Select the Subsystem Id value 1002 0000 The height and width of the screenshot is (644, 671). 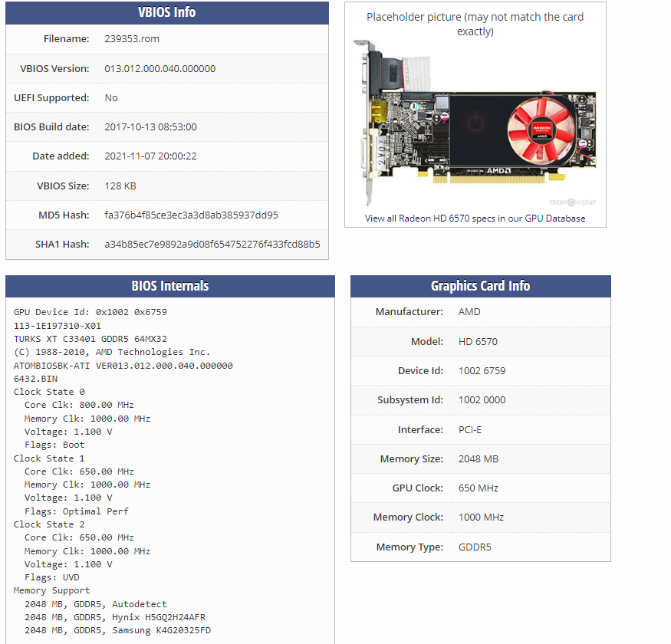click(482, 400)
